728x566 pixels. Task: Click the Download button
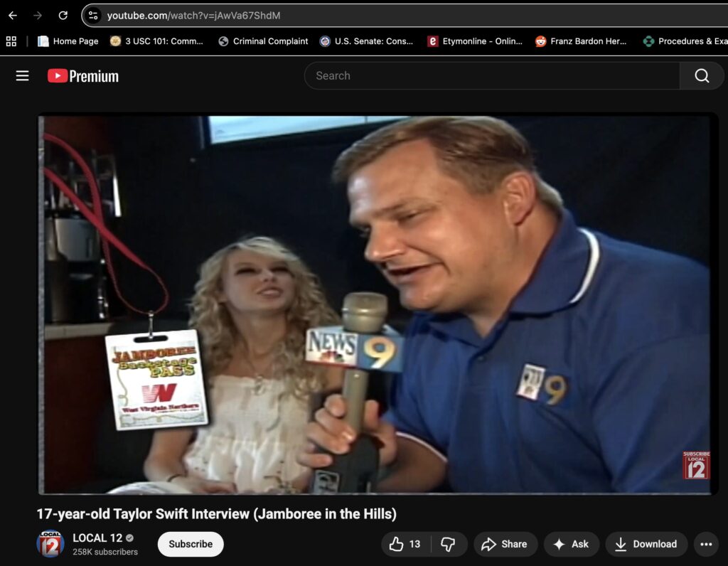tap(646, 544)
